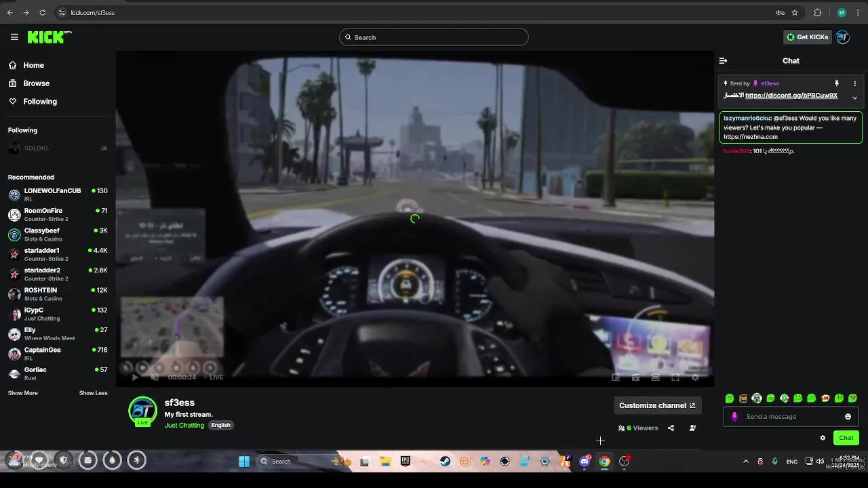The height and width of the screenshot is (488, 868).
Task: Open starladder2 recommended channel
Action: click(x=58, y=274)
